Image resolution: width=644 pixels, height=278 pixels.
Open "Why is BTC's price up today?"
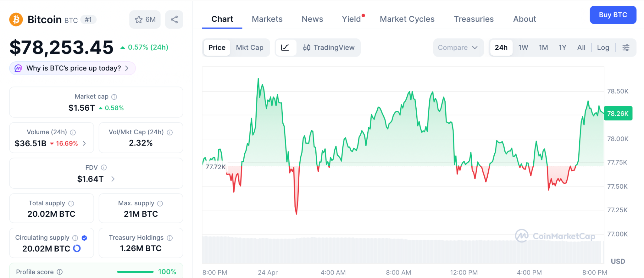[x=73, y=68]
